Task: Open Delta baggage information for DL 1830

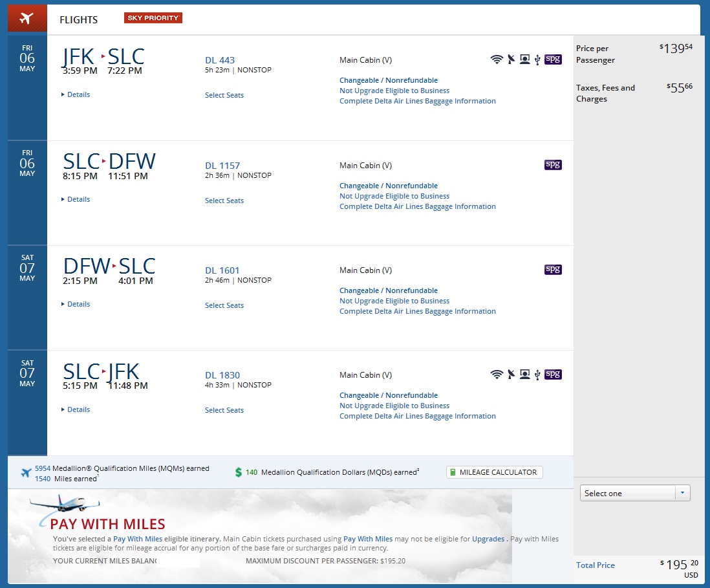Action: point(418,416)
